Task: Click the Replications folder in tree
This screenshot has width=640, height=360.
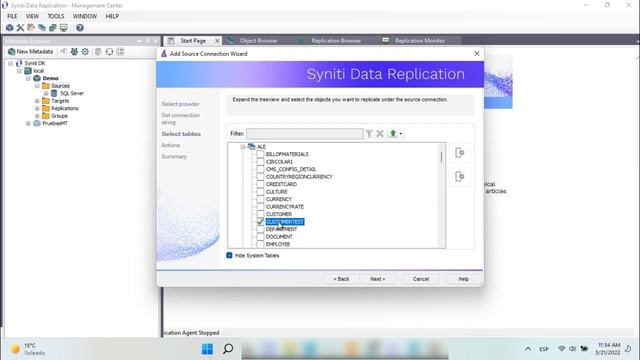Action: pos(60,108)
